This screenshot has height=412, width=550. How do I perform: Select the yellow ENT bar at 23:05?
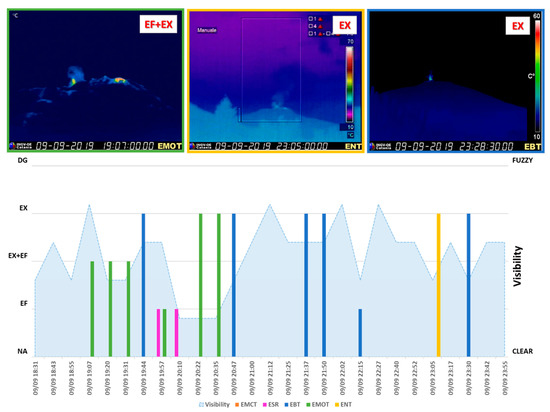tap(438, 285)
